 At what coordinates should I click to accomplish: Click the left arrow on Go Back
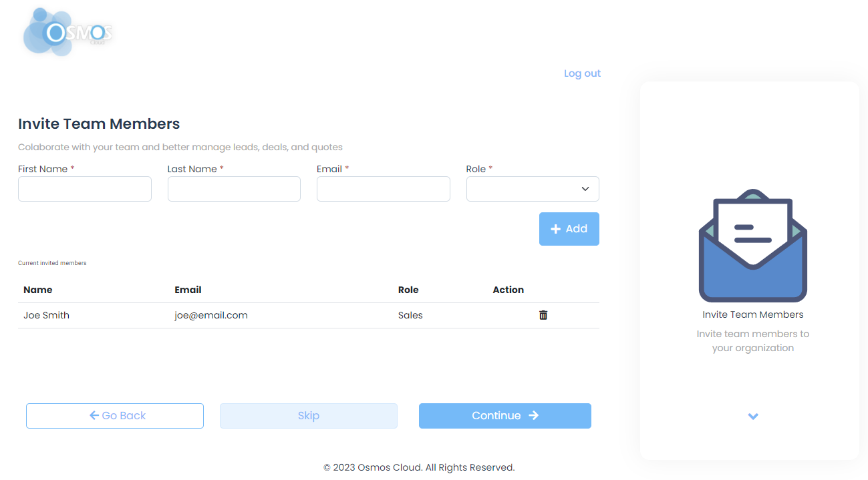tap(94, 415)
